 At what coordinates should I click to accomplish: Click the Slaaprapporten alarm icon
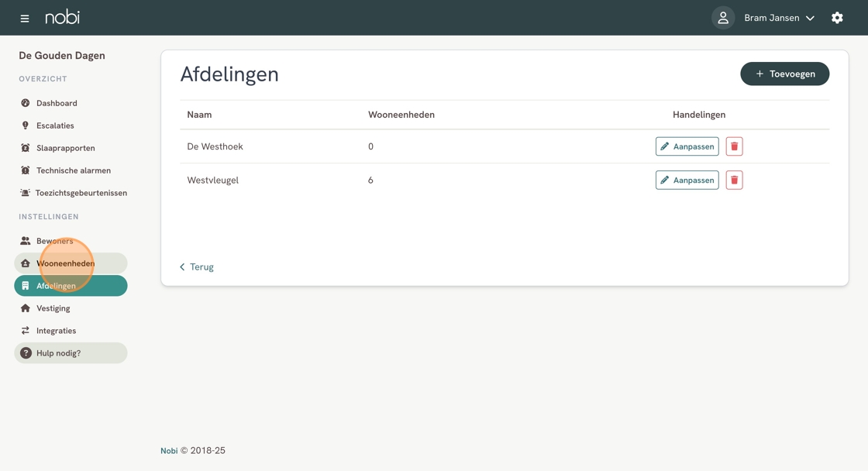[26, 148]
